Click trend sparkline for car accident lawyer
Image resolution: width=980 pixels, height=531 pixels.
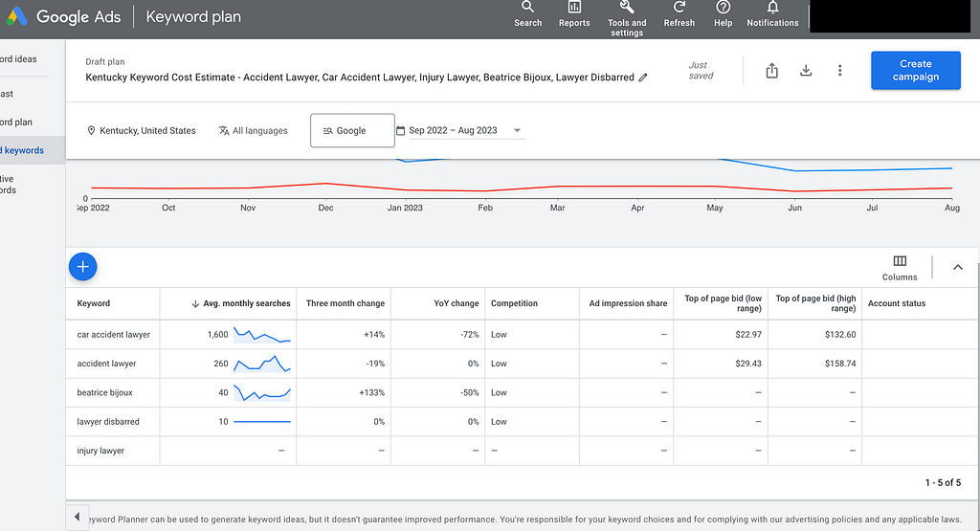(262, 335)
